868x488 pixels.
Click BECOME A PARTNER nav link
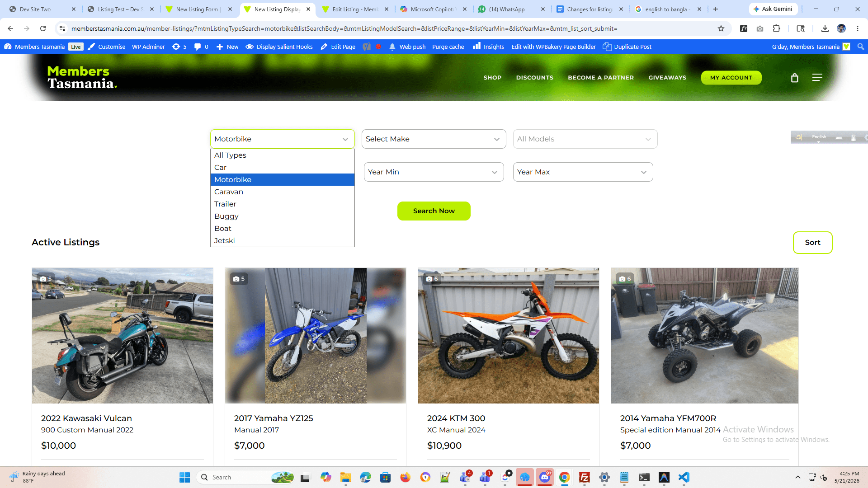(x=601, y=78)
